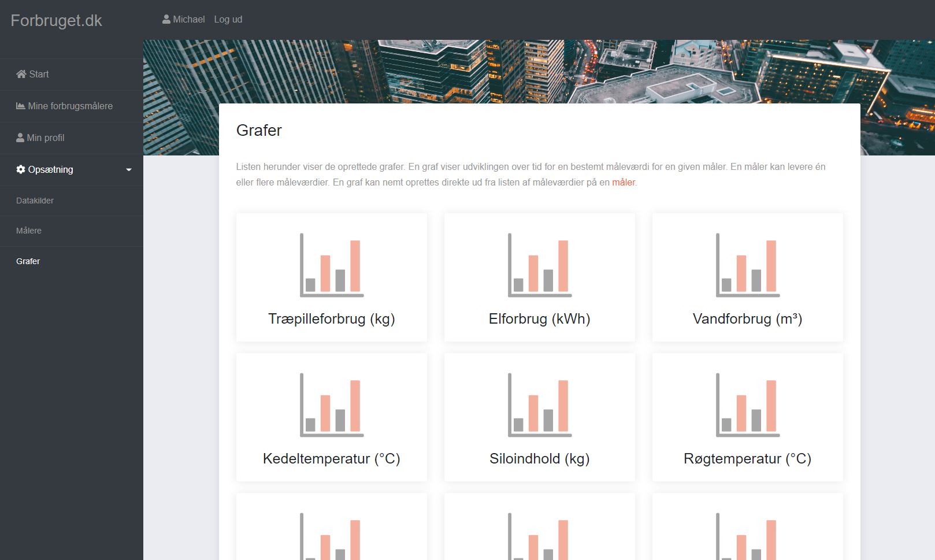The height and width of the screenshot is (560, 935).
Task: Open Datakilder submenu item
Action: [35, 201]
